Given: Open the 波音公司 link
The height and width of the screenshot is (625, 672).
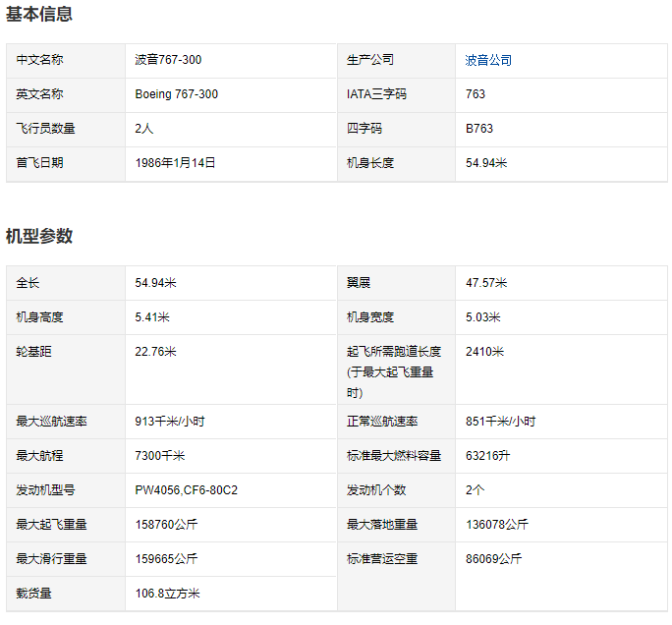Looking at the screenshot, I should 488,60.
